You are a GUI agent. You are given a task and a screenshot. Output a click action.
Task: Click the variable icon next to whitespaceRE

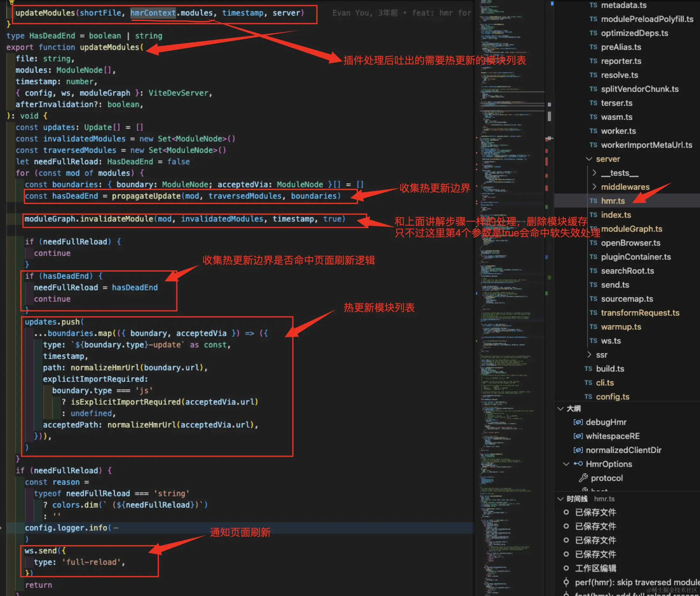tap(578, 436)
